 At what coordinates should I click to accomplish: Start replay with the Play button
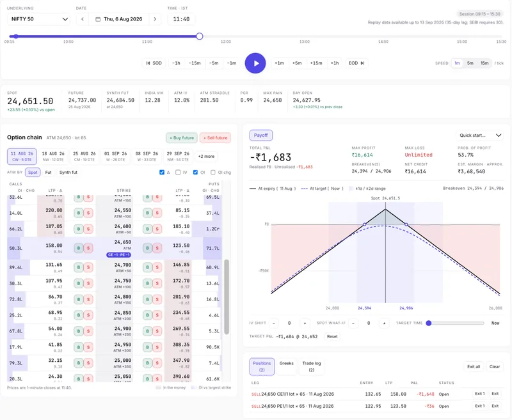coord(255,63)
